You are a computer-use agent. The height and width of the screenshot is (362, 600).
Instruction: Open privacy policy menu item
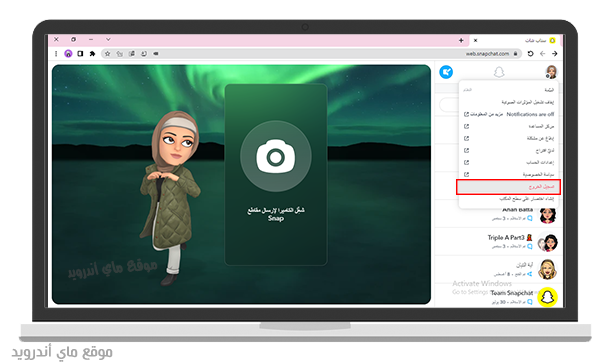point(508,174)
